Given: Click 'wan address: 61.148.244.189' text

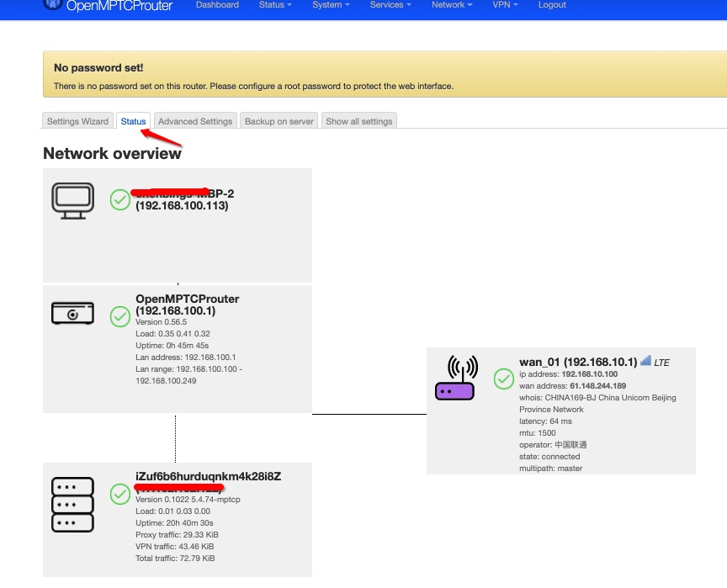Looking at the screenshot, I should pyautogui.click(x=573, y=385).
